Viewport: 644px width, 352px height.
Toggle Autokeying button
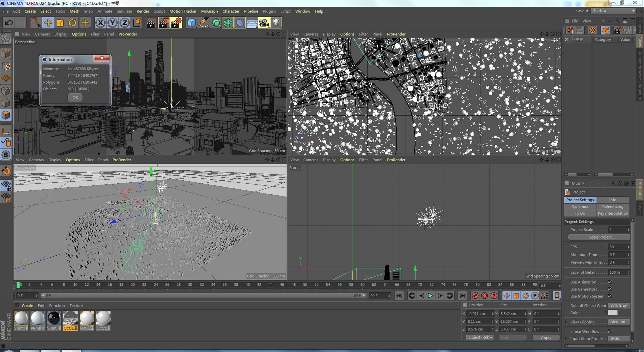pos(485,296)
